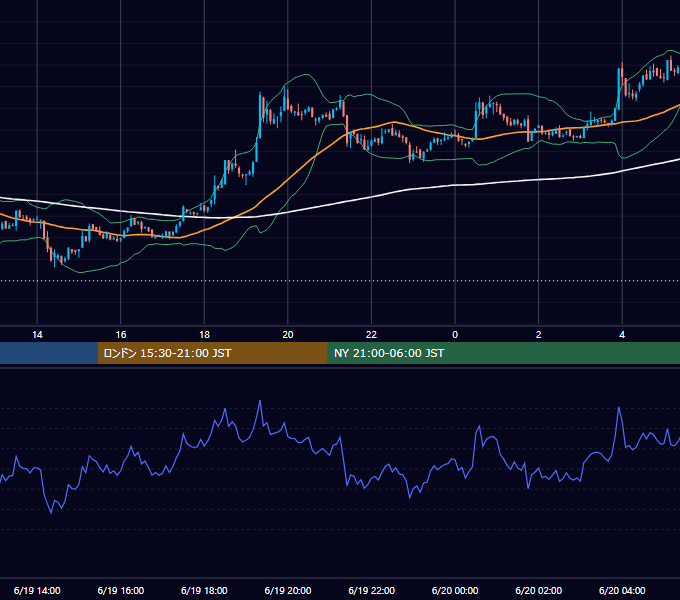This screenshot has height=600, width=680.
Task: Click the 6/20 02:00 date label
Action: (539, 590)
